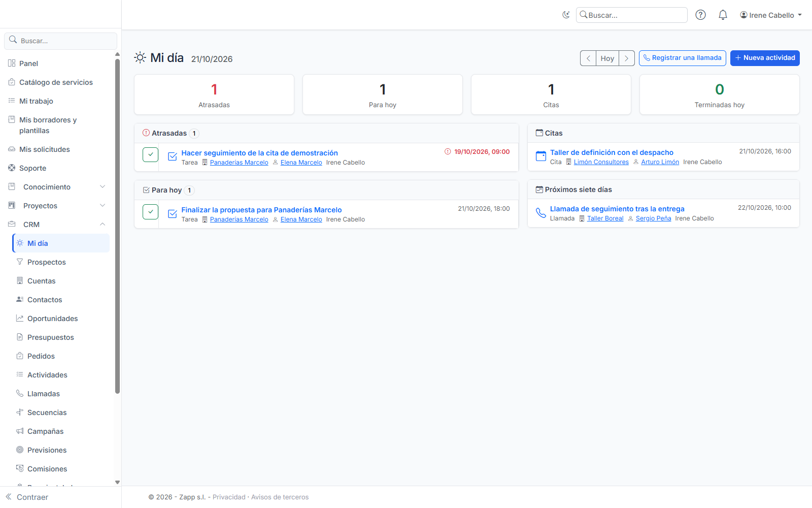This screenshot has height=508, width=812.
Task: Focus the top Buscar search field
Action: (632, 15)
